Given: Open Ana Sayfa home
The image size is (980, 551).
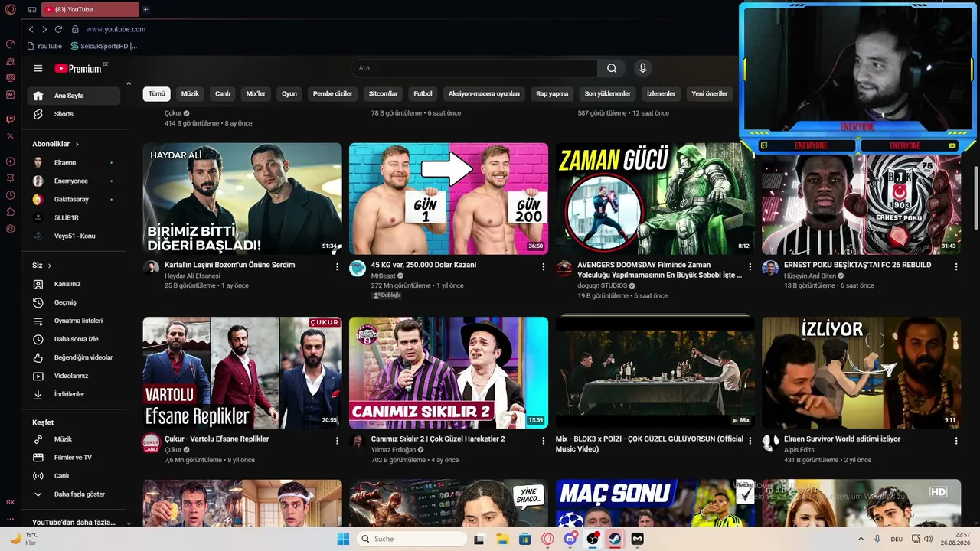Looking at the screenshot, I should pos(73,96).
